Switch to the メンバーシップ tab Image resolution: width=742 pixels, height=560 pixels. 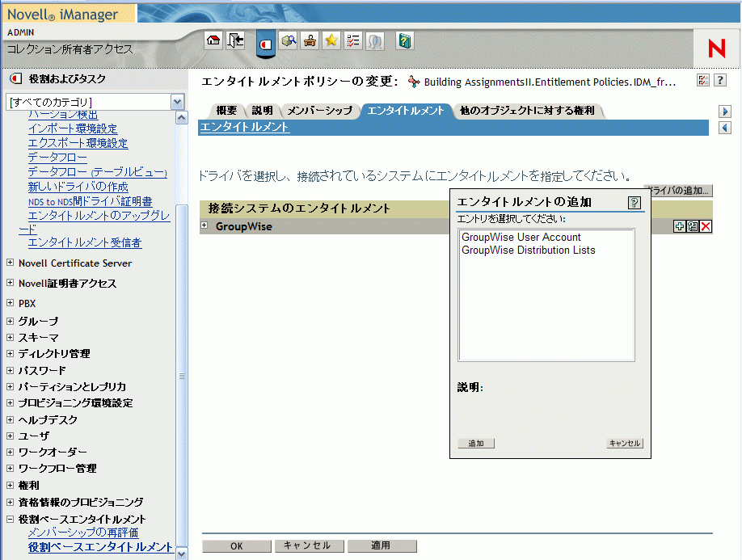(x=320, y=110)
